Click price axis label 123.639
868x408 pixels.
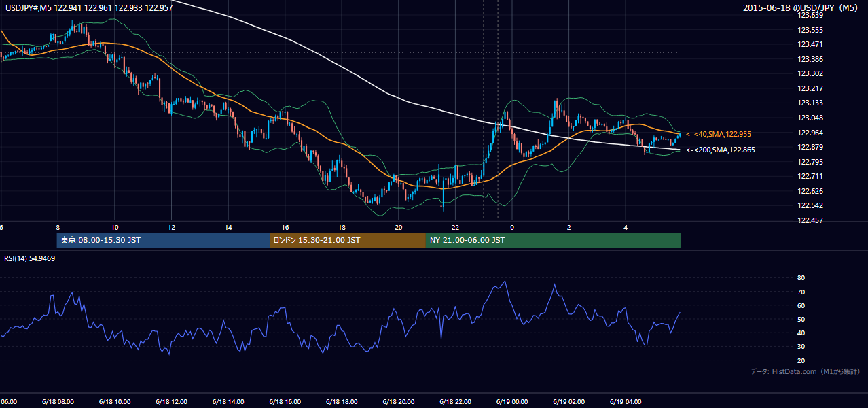(812, 15)
